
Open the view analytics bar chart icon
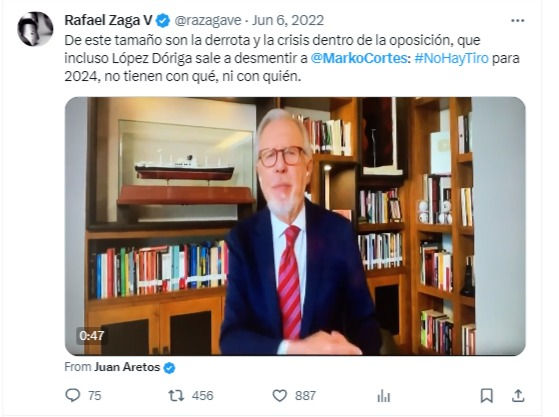click(x=384, y=396)
